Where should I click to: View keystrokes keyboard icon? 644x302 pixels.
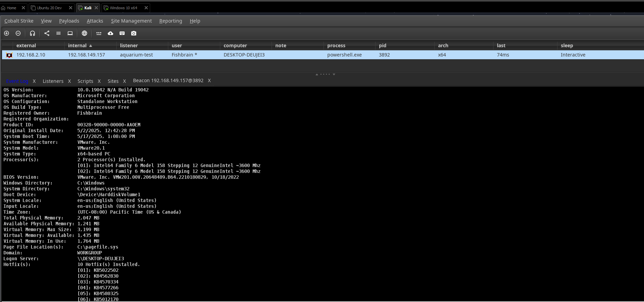point(122,33)
